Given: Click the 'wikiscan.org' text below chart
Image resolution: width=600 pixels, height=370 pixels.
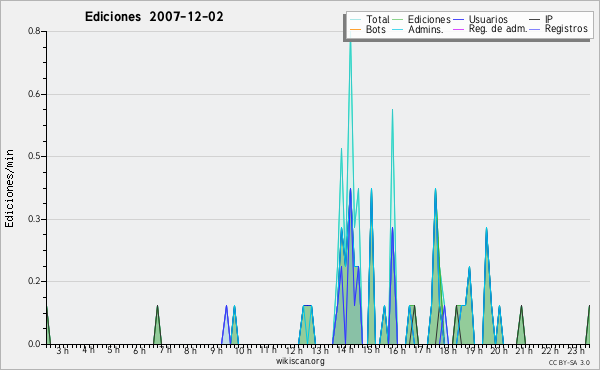Looking at the screenshot, I should [300, 361].
